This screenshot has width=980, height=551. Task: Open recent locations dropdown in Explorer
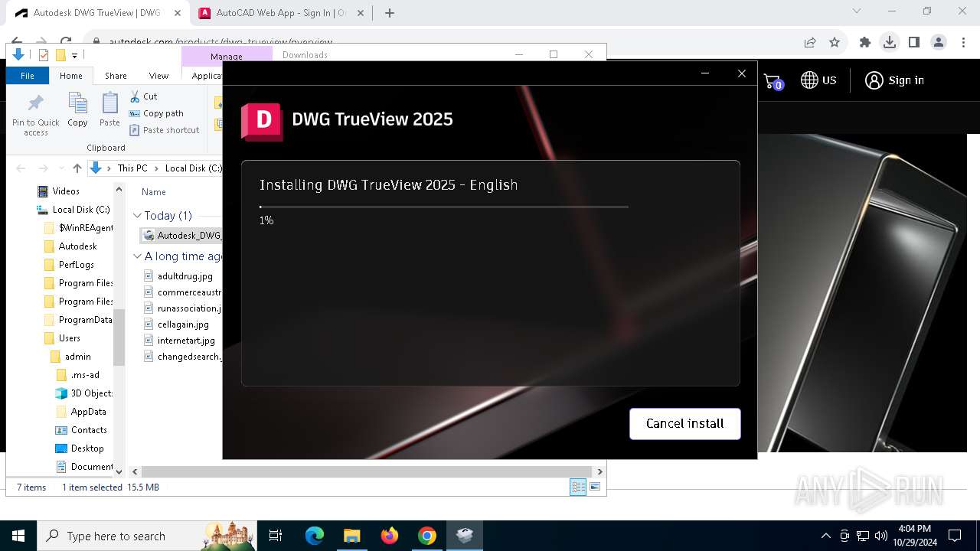61,168
